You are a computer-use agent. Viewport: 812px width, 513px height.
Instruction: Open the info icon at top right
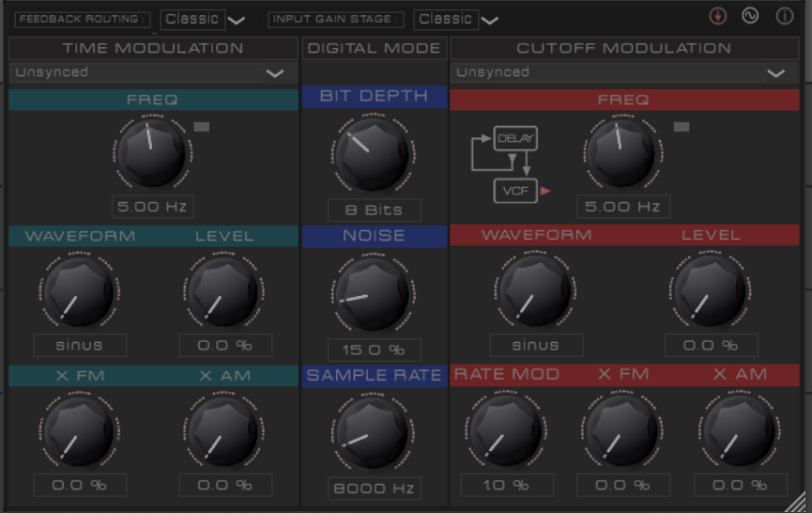coord(784,17)
